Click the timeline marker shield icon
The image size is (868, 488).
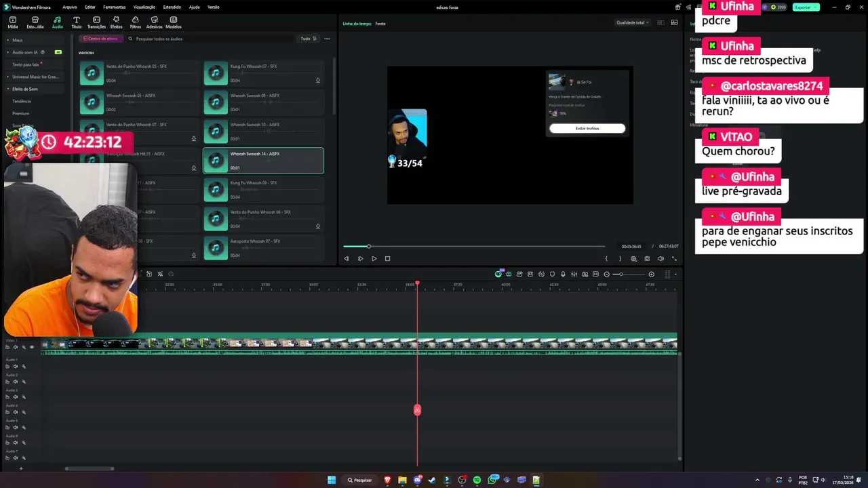click(552, 274)
